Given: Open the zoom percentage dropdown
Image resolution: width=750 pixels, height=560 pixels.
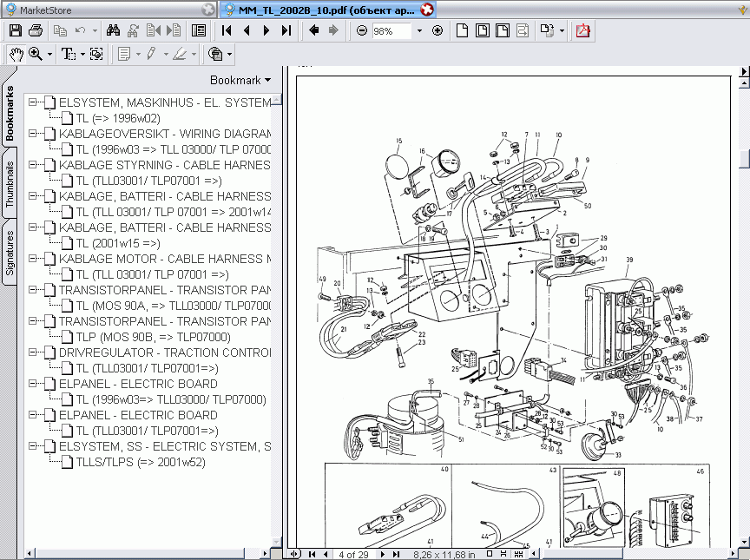Looking at the screenshot, I should click(x=419, y=30).
